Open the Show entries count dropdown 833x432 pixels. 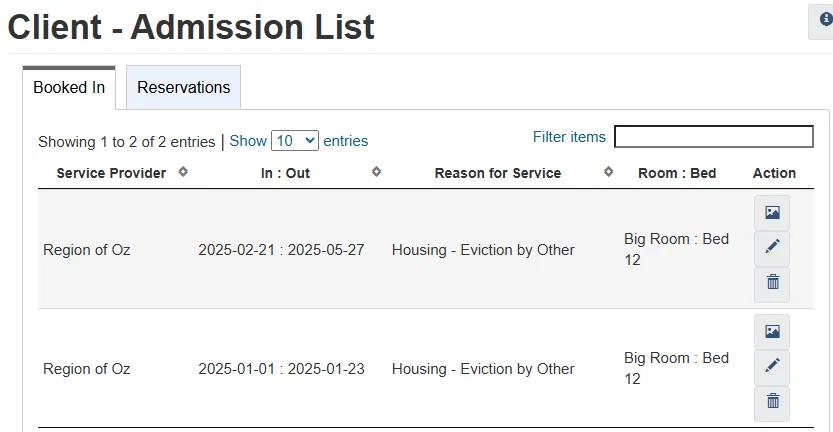(x=294, y=141)
